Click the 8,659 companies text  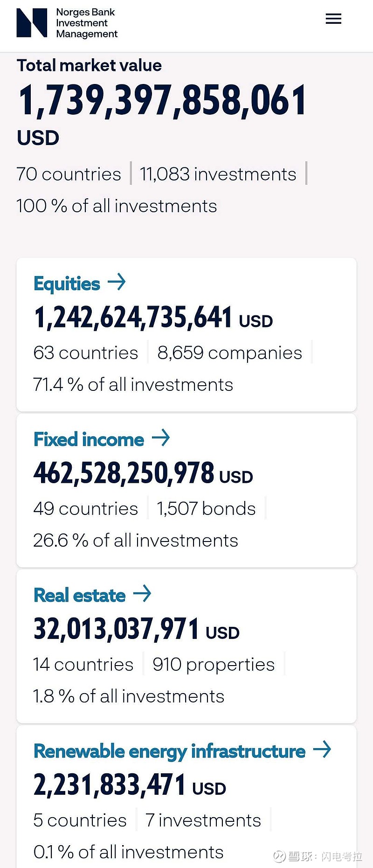coord(229,353)
